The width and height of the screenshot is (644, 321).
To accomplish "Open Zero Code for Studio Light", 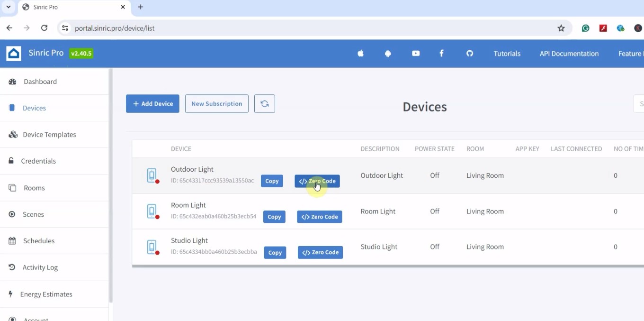I will coord(320,253).
